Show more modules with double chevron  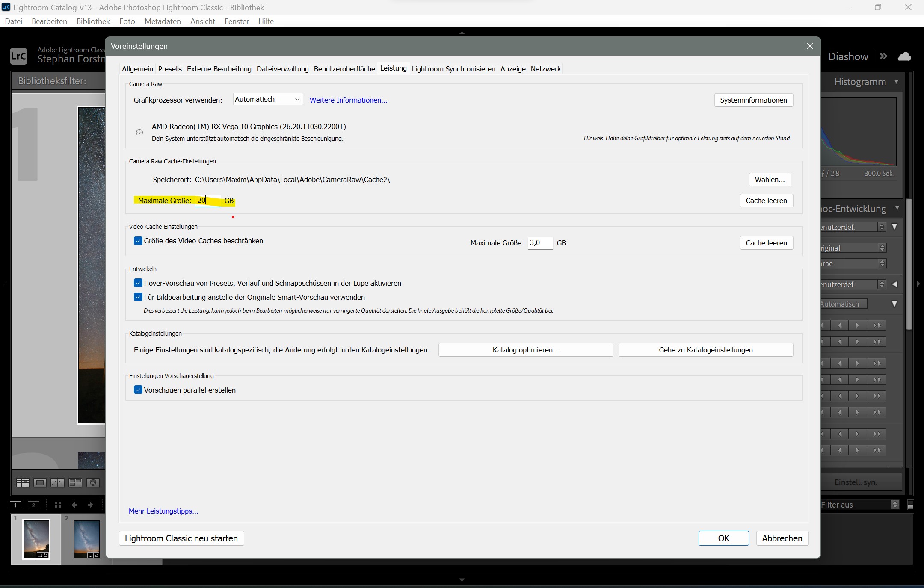[x=883, y=56]
